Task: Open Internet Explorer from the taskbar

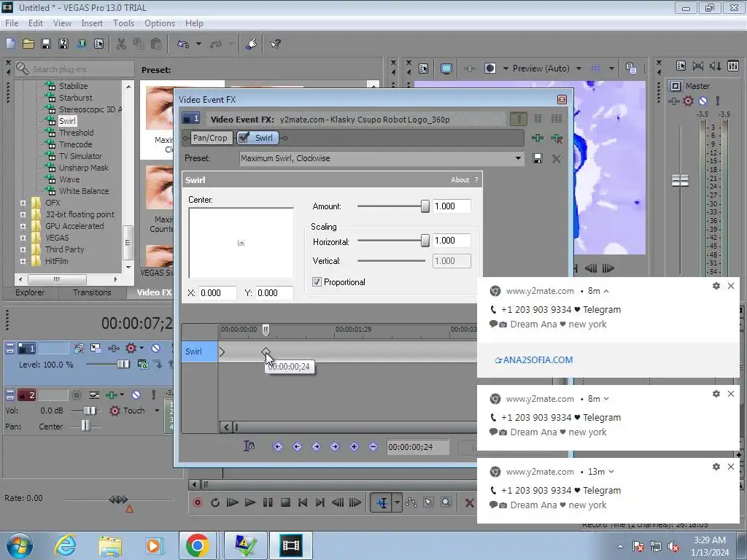Action: point(65,545)
